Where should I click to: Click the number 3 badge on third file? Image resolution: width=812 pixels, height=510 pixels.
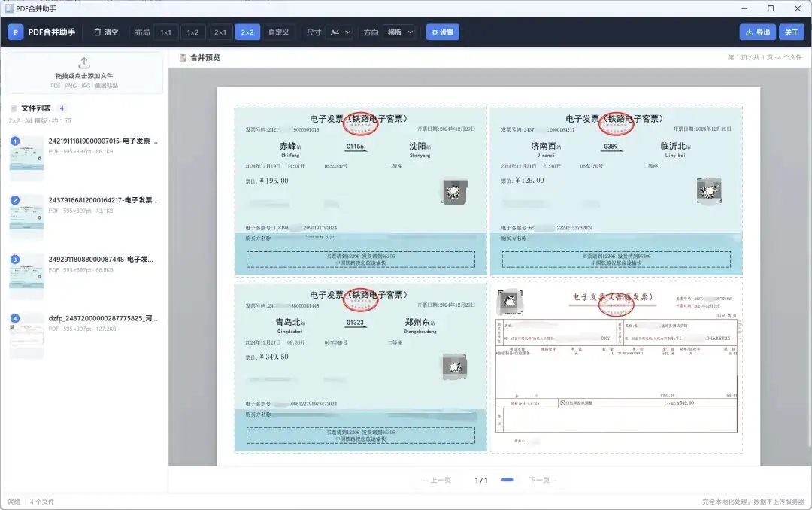coord(15,260)
